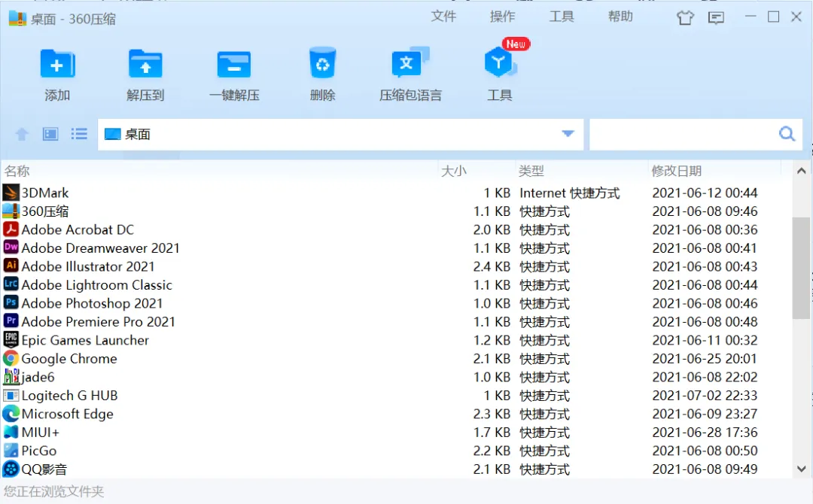
Task: Select the Logitech G HUB icon
Action: [x=11, y=395]
